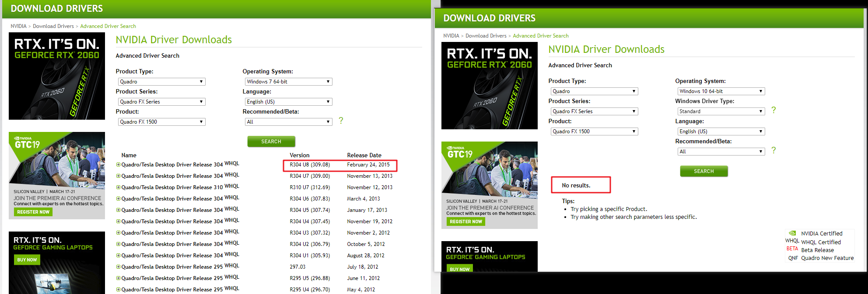The width and height of the screenshot is (868, 294).
Task: Open the driver link for R304 U5 (307.74)
Action: pyautogui.click(x=172, y=210)
